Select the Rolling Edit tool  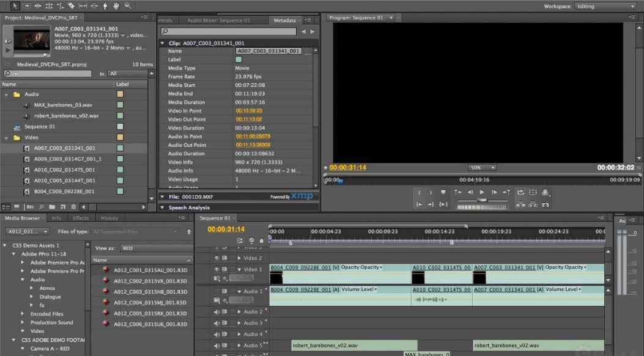pyautogui.click(x=49, y=6)
